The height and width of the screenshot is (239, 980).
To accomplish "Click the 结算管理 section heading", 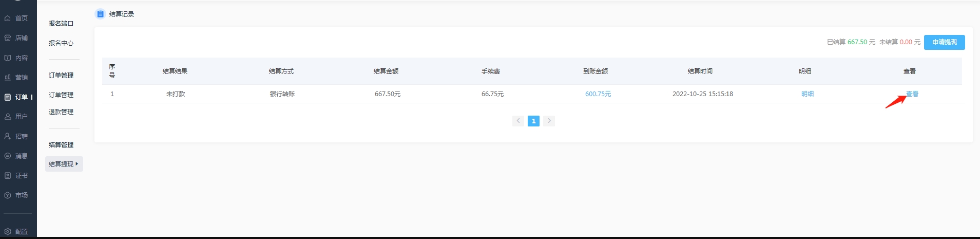I will (x=61, y=145).
